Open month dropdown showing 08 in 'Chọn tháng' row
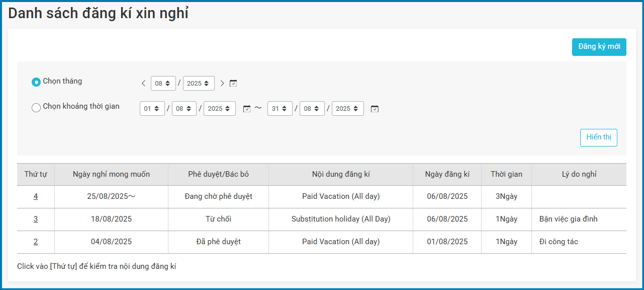Viewport: 644px width, 290px height. tap(163, 84)
